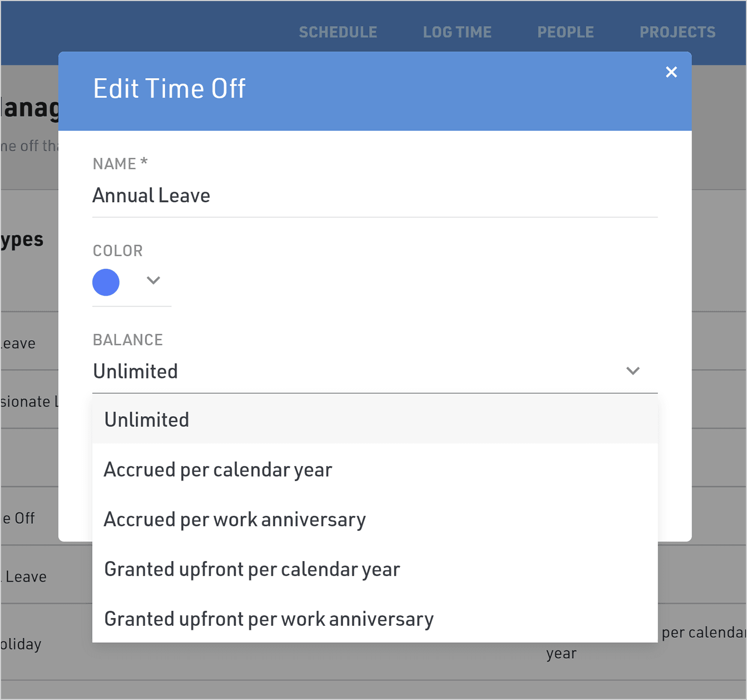Screen dimensions: 747x700
Task: Navigate to the Projects tab
Action: pos(677,32)
